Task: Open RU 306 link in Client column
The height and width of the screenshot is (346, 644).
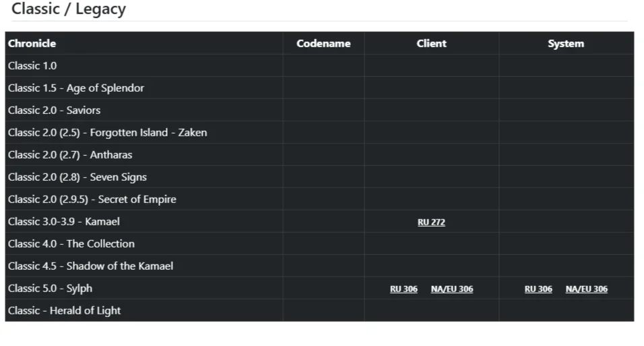Action: [404, 289]
